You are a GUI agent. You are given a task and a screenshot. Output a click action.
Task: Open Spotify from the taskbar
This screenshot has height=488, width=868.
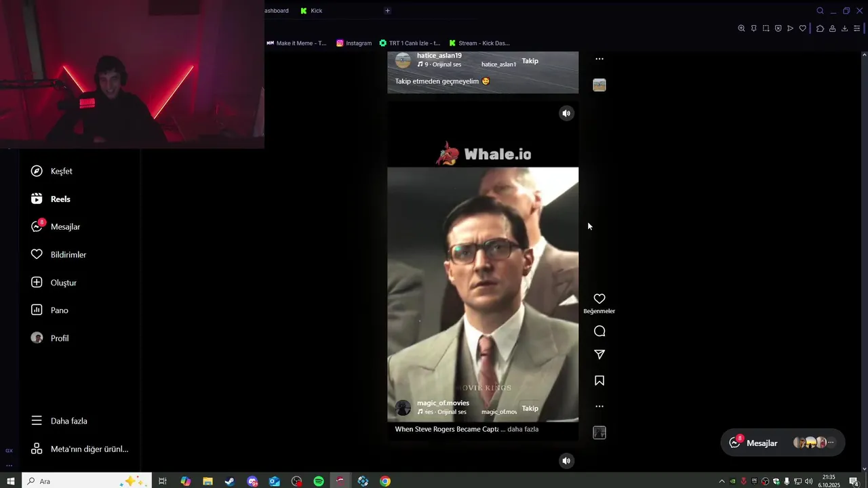(x=319, y=481)
